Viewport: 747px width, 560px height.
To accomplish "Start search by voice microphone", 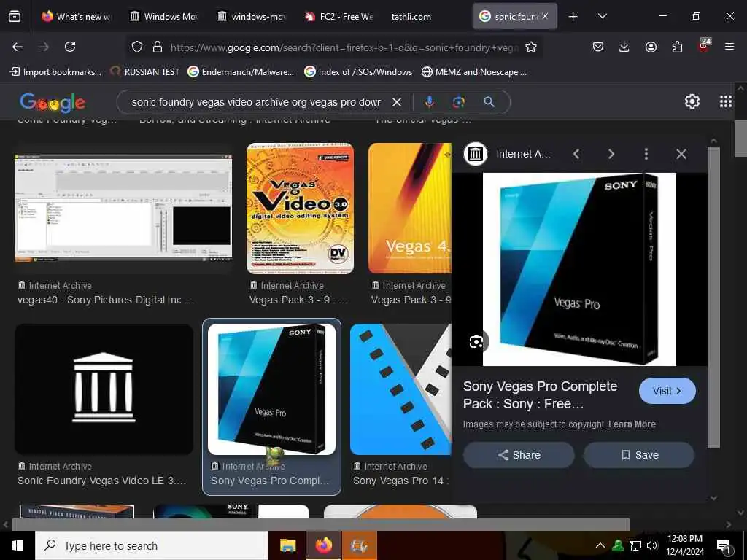I will click(x=429, y=102).
